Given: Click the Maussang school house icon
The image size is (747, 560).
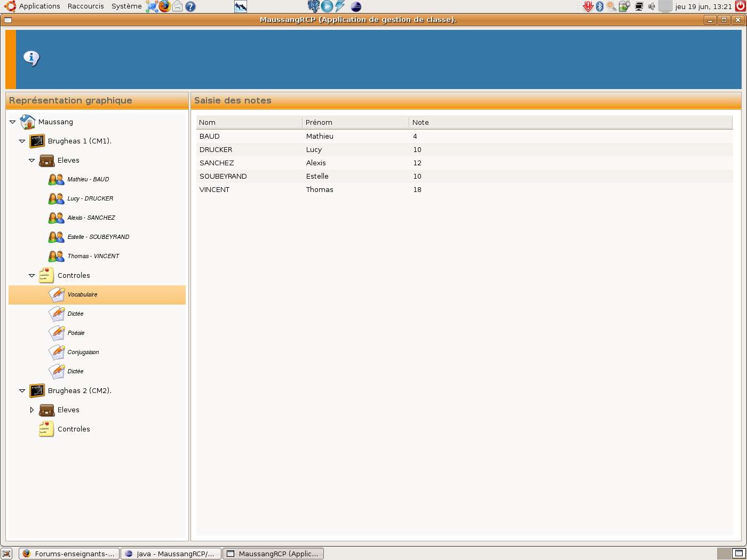Looking at the screenshot, I should click(28, 122).
